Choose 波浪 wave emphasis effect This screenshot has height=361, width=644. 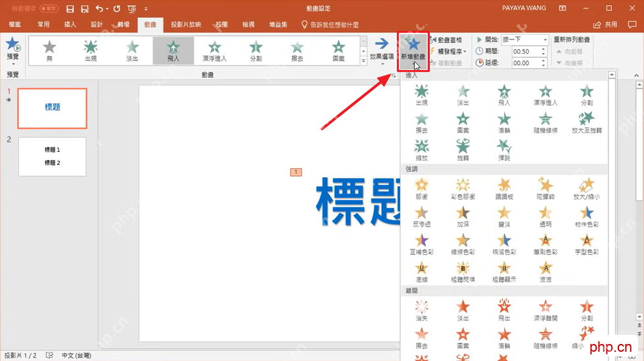(545, 272)
